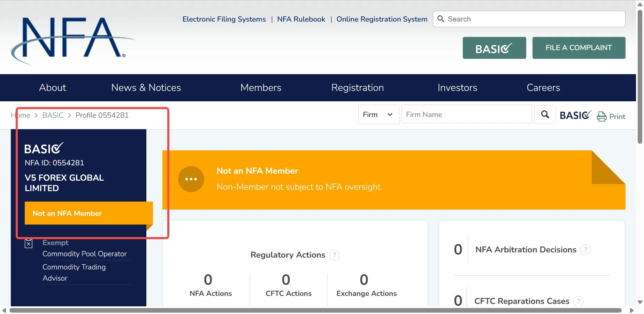Open the Registration menu

[x=358, y=88]
